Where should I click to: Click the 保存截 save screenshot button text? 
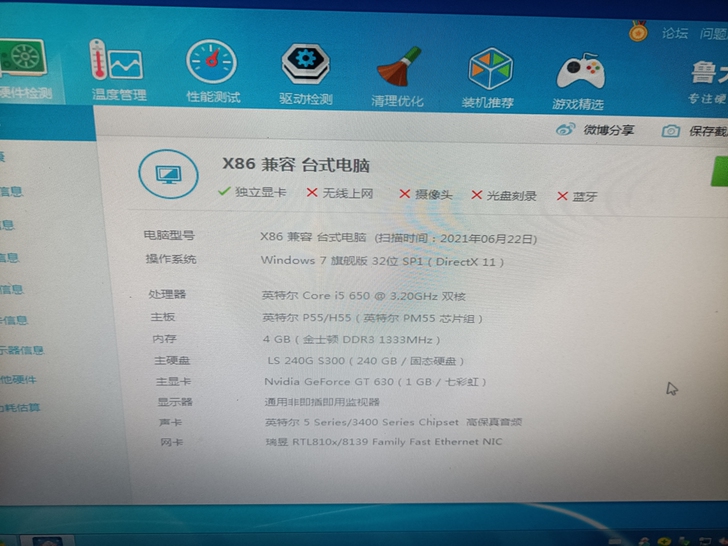click(x=708, y=131)
